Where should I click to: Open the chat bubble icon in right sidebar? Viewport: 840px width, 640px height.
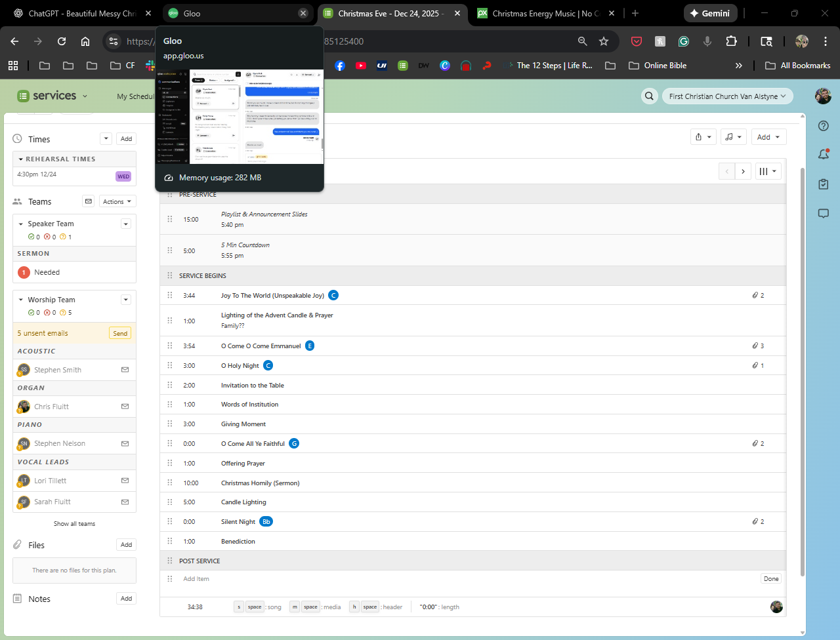click(824, 213)
